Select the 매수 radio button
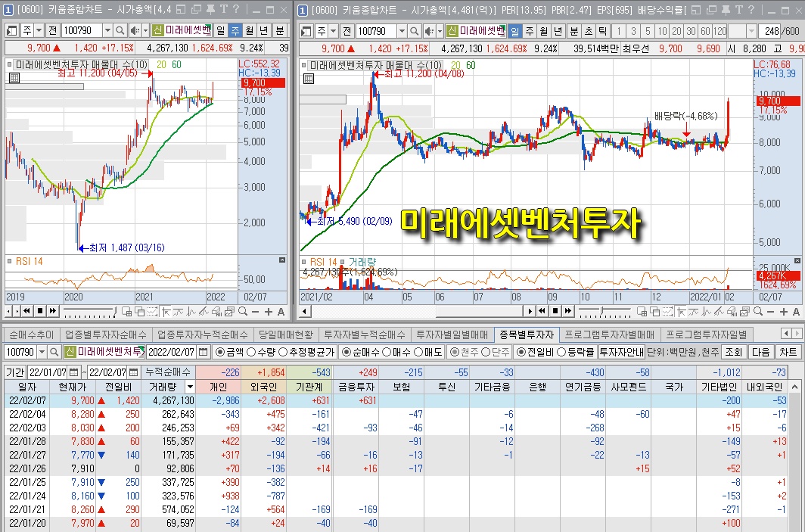805x532 pixels. (x=387, y=353)
